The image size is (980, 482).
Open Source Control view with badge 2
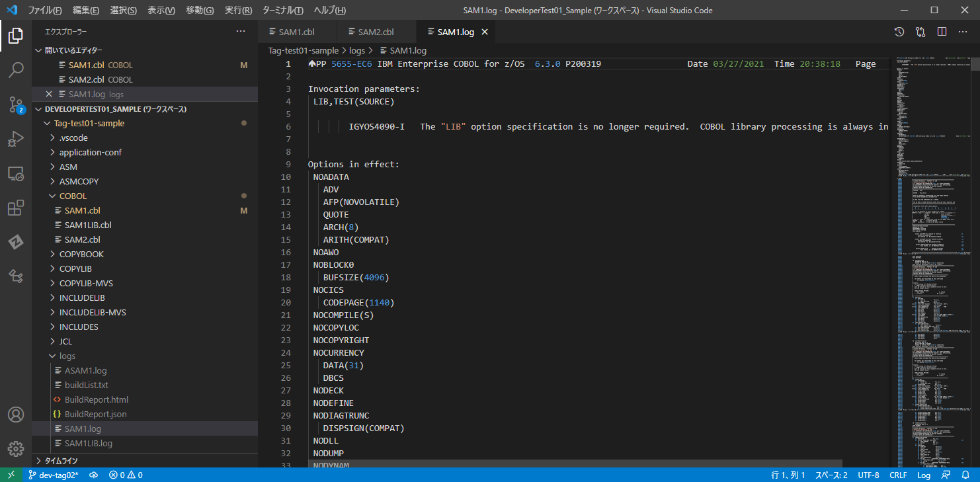[x=16, y=104]
